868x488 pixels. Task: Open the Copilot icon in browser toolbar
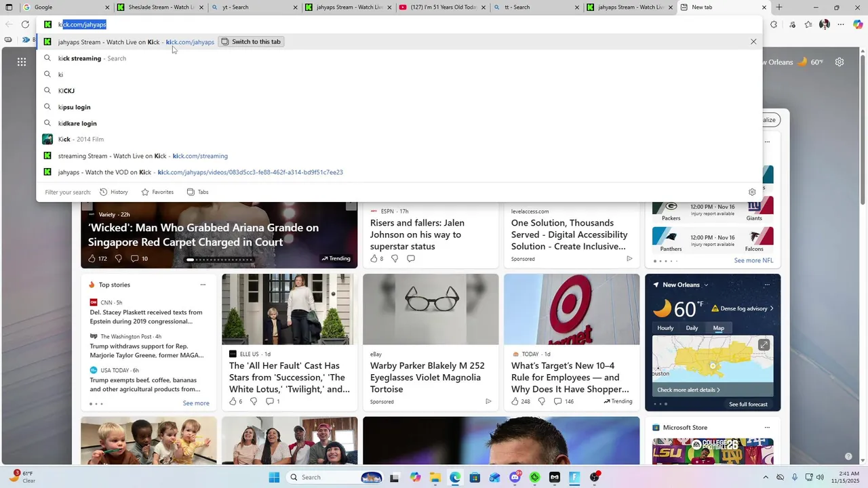pos(858,24)
